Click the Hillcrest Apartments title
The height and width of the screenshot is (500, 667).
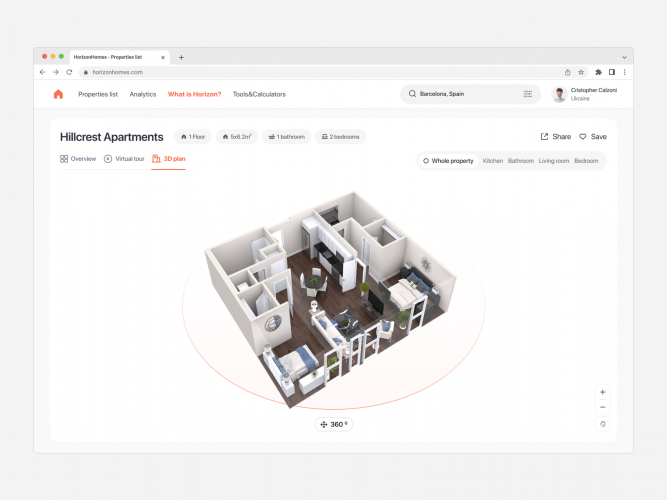click(111, 137)
